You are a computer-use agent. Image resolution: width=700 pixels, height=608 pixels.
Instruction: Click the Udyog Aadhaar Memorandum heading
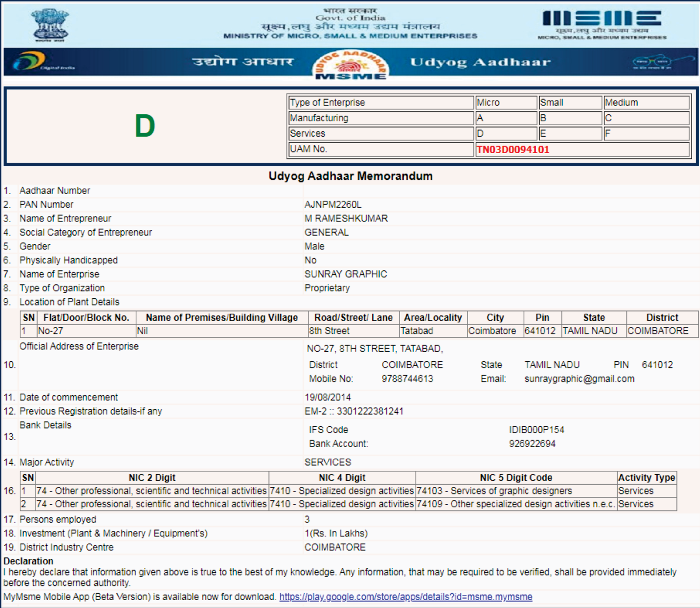(350, 176)
